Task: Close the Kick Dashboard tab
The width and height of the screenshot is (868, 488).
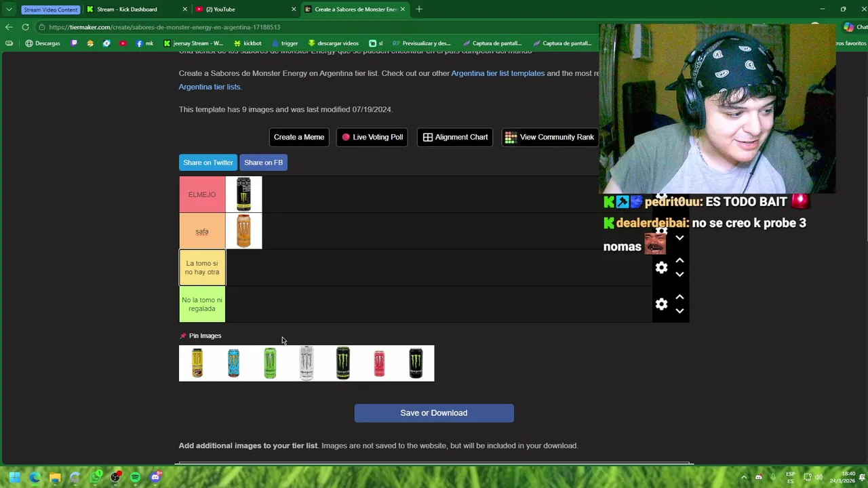Action: (185, 9)
